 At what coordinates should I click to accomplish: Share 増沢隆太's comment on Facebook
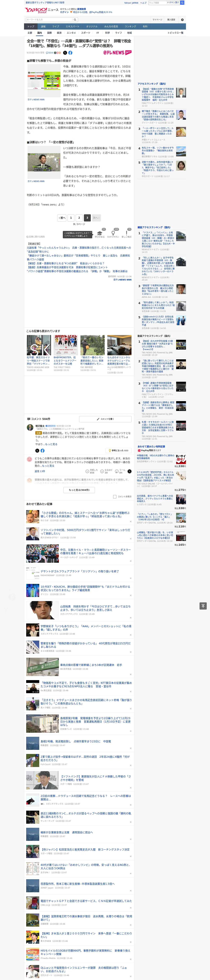[42, 450]
